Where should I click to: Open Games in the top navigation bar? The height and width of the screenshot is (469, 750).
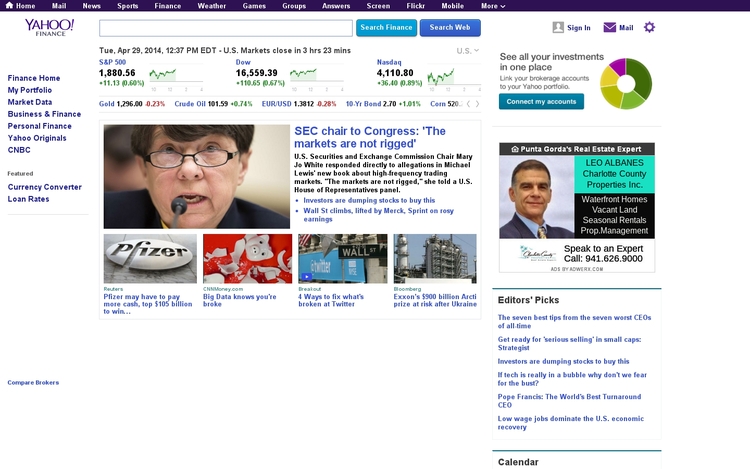tap(254, 6)
